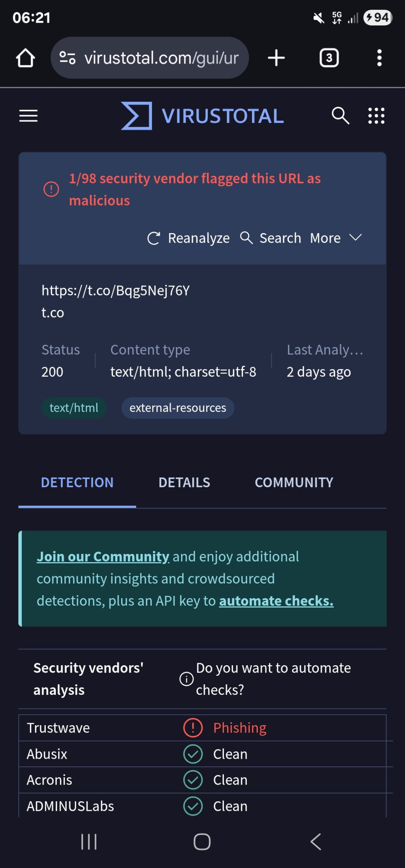The width and height of the screenshot is (405, 868).
Task: Open a new browser tab with plus
Action: coord(276,58)
